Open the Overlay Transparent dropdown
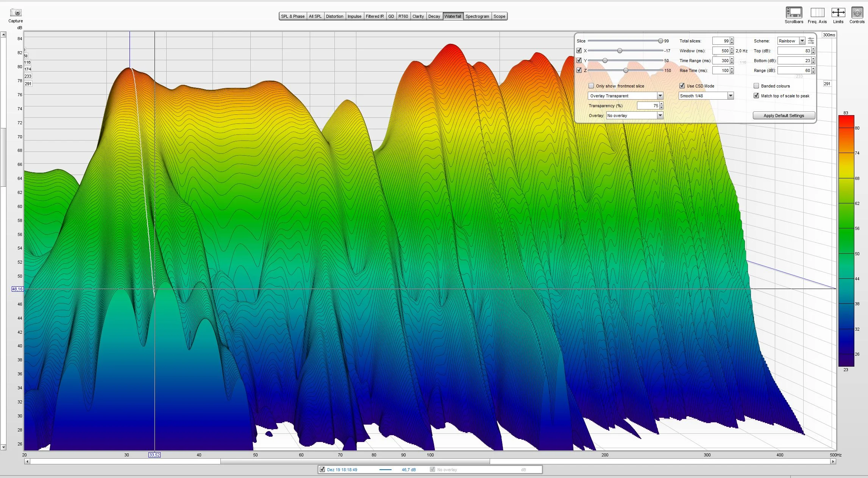868x478 pixels. (x=626, y=96)
